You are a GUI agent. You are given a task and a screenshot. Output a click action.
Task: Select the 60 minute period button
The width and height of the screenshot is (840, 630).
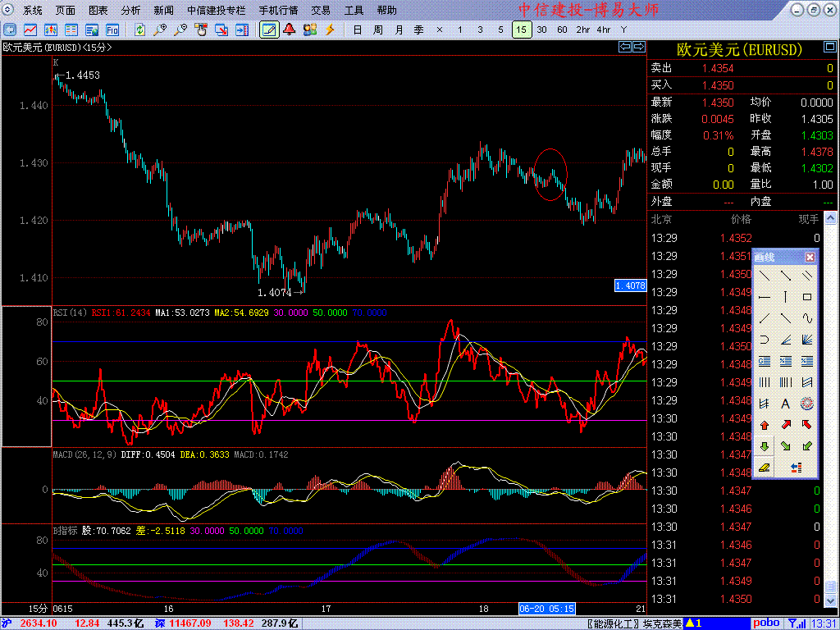tap(562, 30)
